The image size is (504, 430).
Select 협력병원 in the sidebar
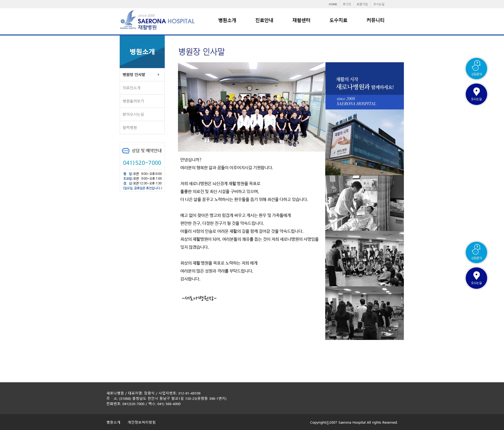[x=142, y=128]
